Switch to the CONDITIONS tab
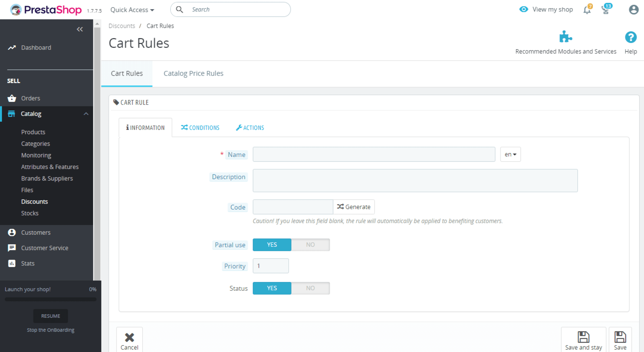The height and width of the screenshot is (352, 644). 201,127
